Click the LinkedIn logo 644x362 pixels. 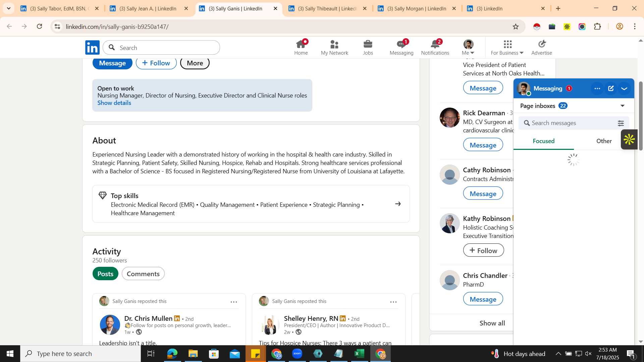(92, 48)
